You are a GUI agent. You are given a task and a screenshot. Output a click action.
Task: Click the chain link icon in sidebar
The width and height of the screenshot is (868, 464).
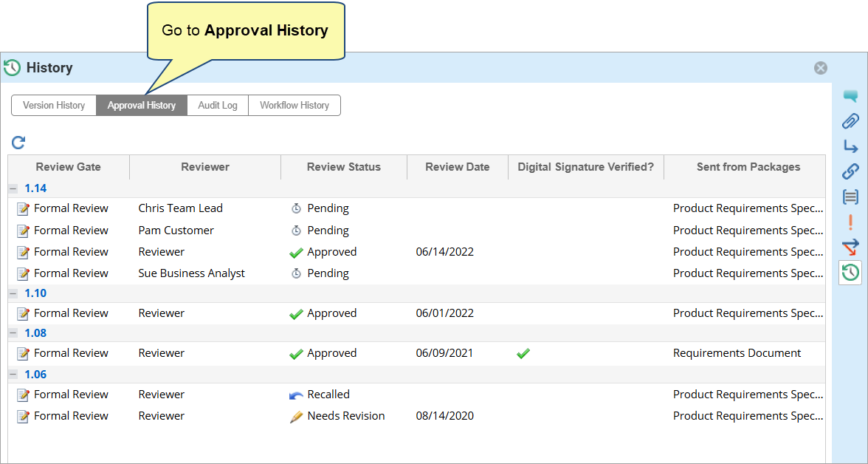click(850, 171)
